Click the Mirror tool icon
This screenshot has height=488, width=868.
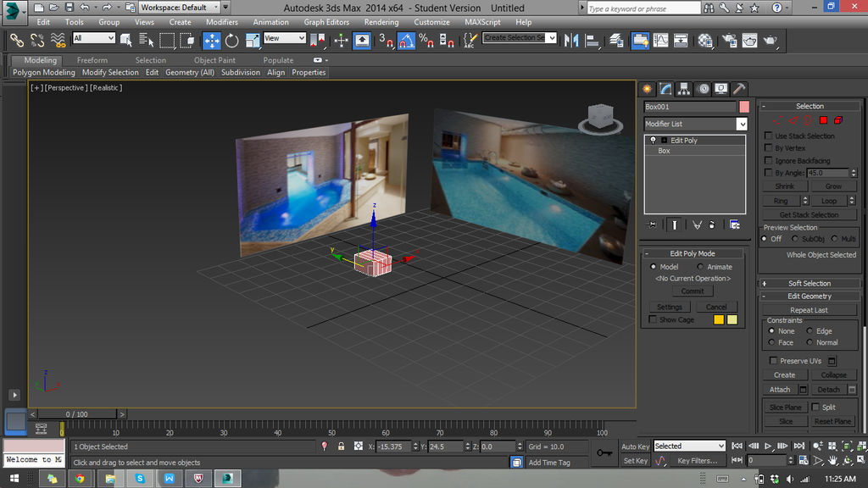[570, 41]
